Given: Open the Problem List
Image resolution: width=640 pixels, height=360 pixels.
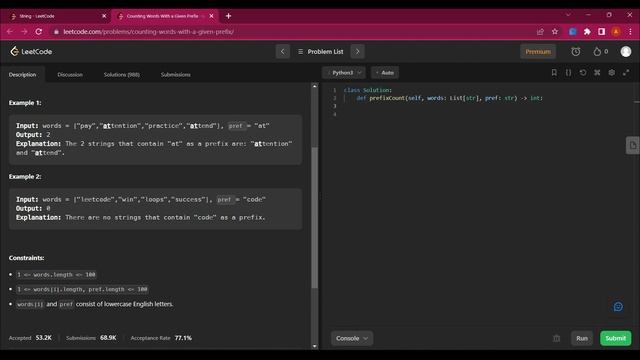Looking at the screenshot, I should coord(321,51).
